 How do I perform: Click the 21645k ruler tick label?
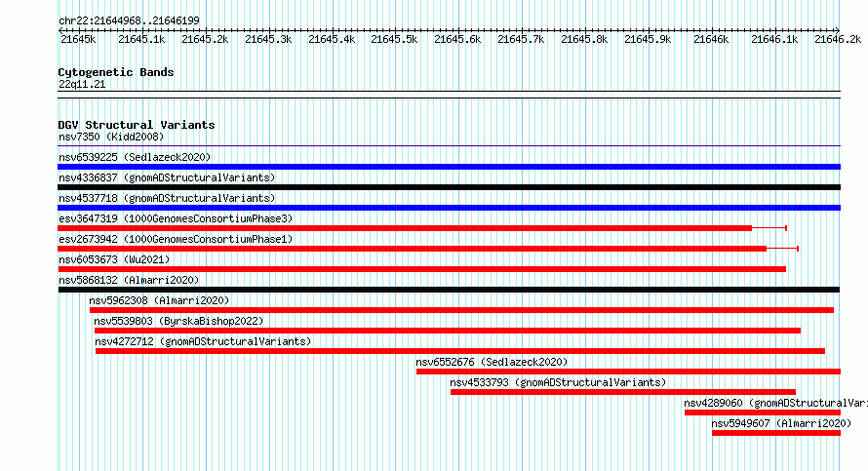(78, 39)
